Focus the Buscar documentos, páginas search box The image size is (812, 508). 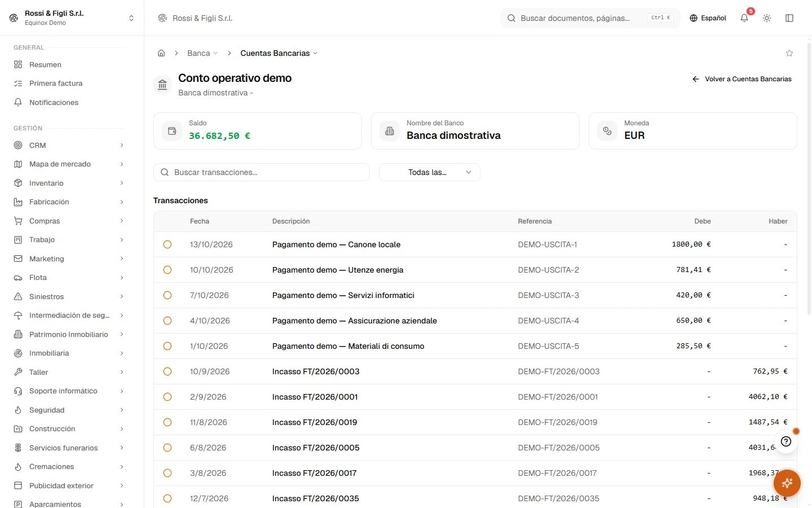click(590, 18)
